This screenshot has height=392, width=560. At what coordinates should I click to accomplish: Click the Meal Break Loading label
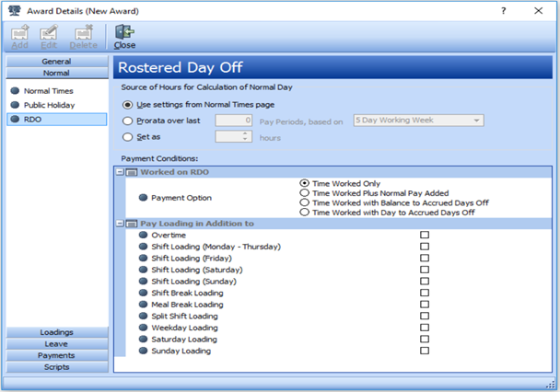click(x=187, y=305)
